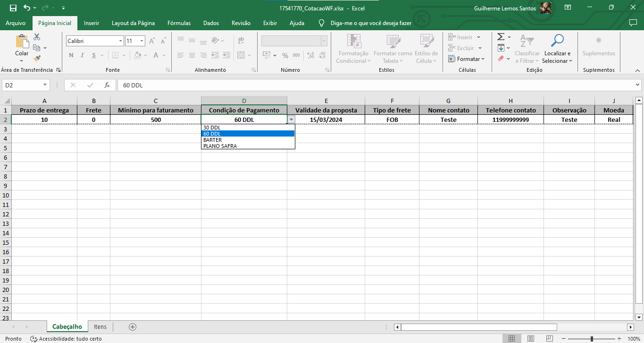Click the Format Painter brush icon
The image size is (644, 343).
[37, 59]
